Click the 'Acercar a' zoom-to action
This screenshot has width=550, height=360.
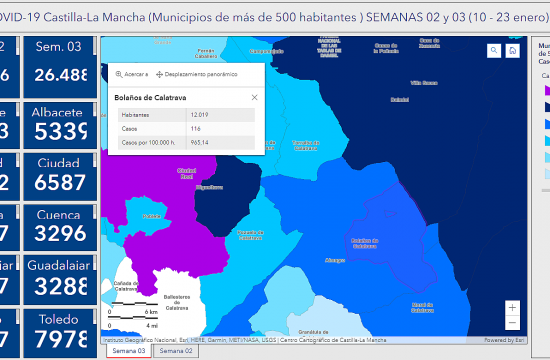pos(132,74)
